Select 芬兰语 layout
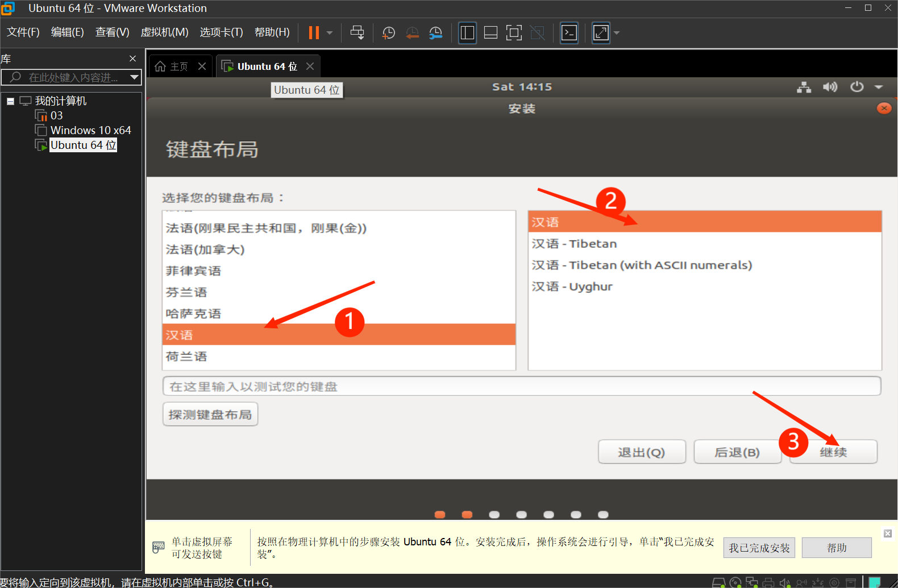The width and height of the screenshot is (898, 588). coord(339,293)
